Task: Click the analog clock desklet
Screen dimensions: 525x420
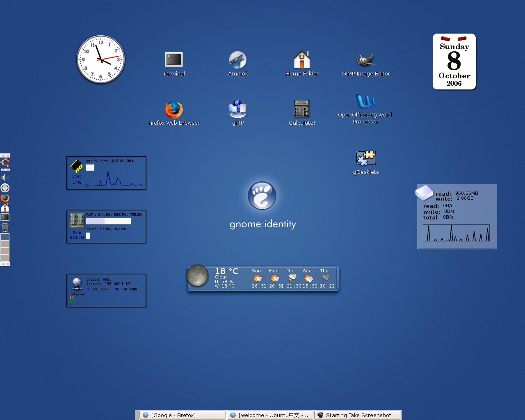Action: pyautogui.click(x=101, y=59)
